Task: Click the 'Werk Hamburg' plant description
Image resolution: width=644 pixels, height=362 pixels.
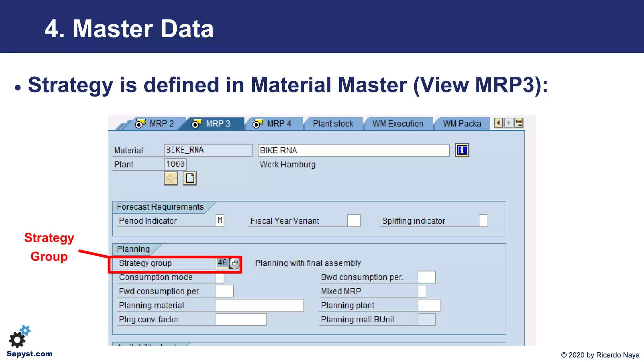Action: click(x=287, y=164)
